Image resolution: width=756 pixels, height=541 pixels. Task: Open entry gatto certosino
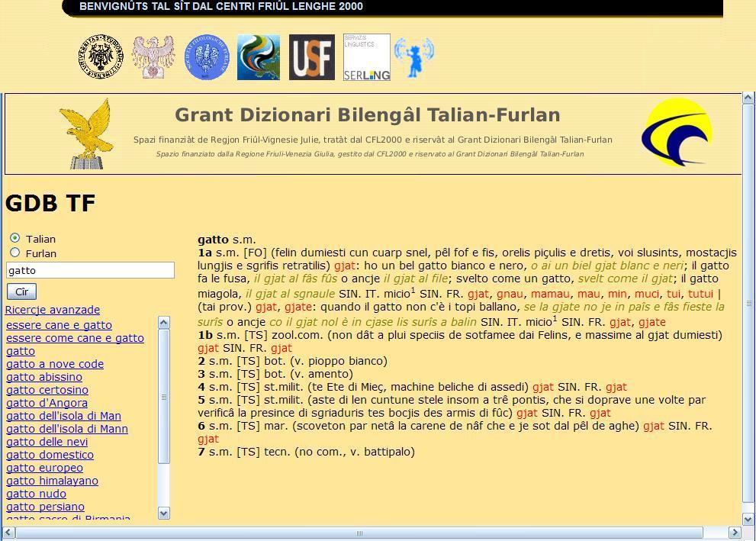pyautogui.click(x=47, y=390)
